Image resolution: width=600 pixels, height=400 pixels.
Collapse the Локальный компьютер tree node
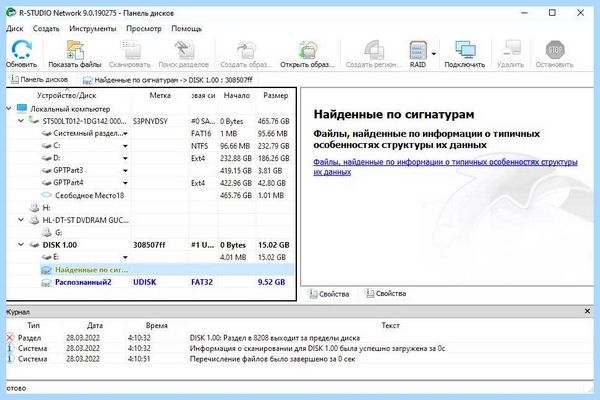9,109
